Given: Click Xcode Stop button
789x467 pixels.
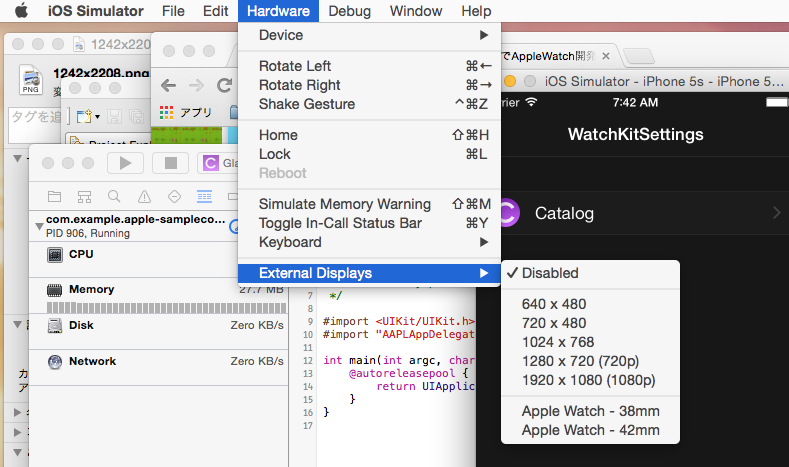Looking at the screenshot, I should 171,163.
